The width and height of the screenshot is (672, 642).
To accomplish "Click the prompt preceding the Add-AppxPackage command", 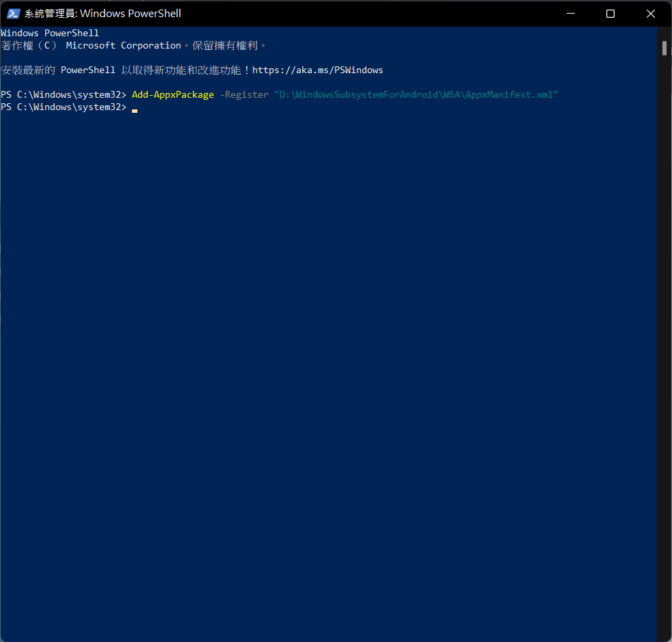I will [x=64, y=94].
